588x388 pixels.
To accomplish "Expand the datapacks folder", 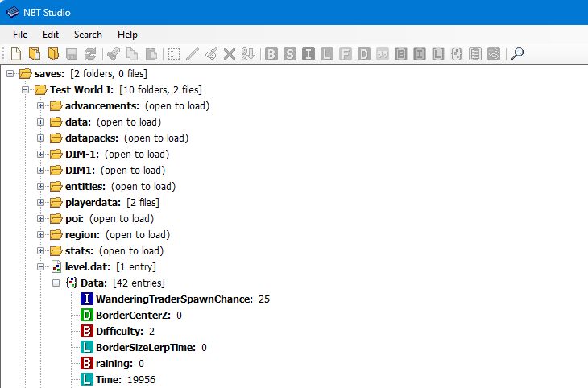I will click(x=41, y=138).
